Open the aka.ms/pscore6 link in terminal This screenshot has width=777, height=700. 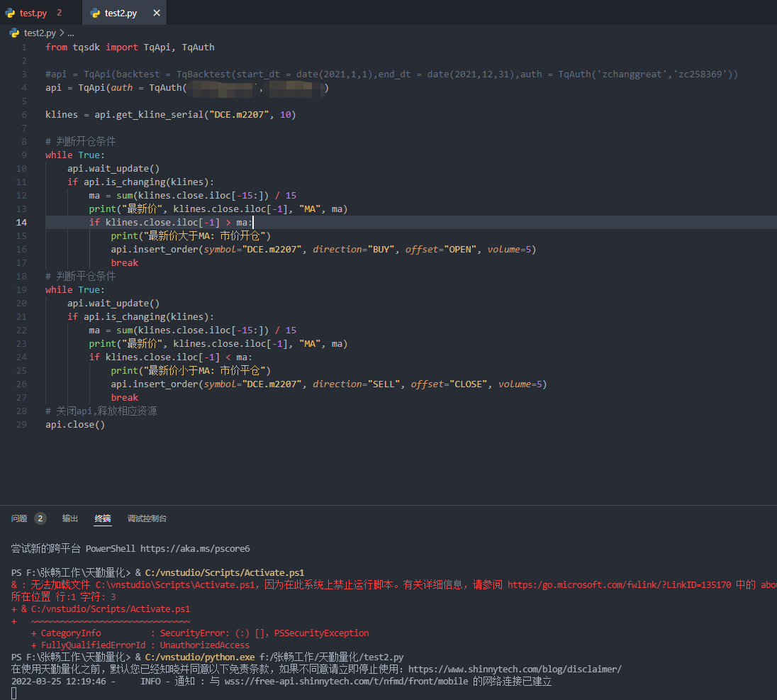coord(195,549)
